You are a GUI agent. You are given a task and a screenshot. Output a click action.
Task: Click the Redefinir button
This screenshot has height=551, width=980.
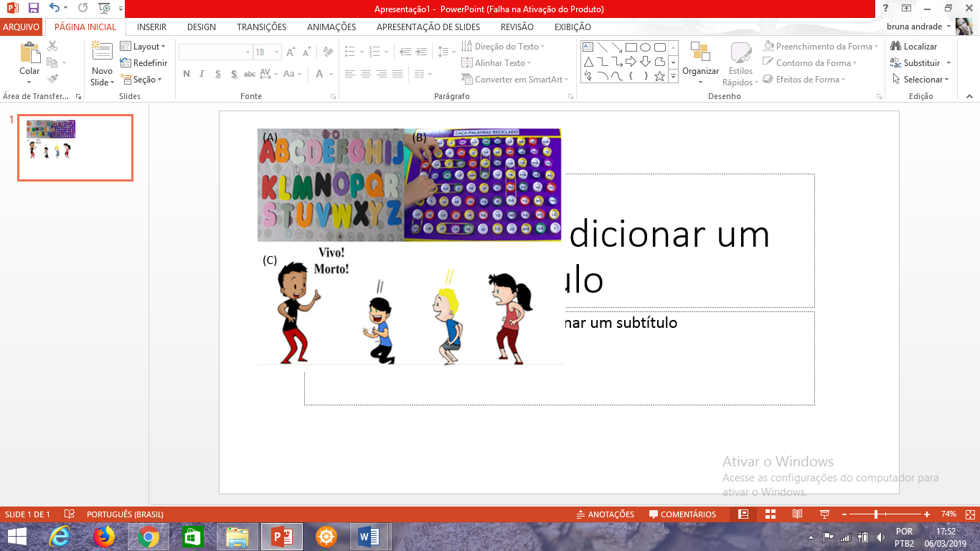(143, 63)
